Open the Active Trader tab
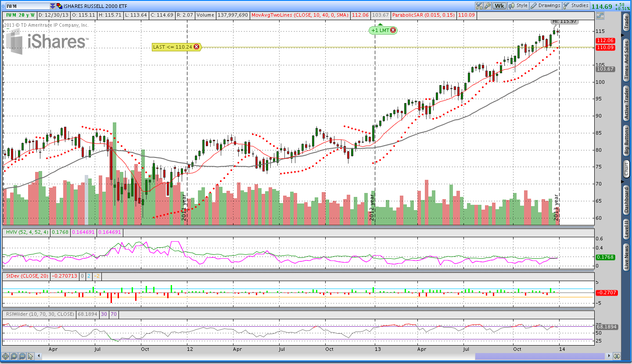This screenshot has width=632, height=364. (x=626, y=103)
